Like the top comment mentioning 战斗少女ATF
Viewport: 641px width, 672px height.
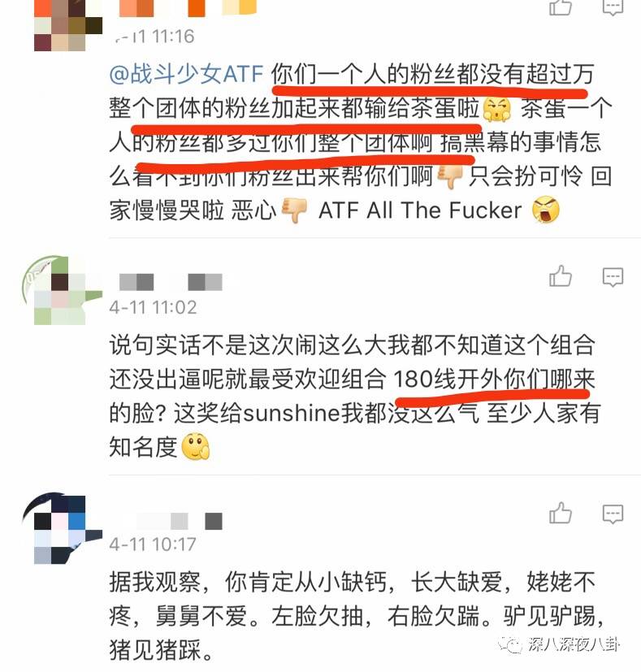pos(561,7)
